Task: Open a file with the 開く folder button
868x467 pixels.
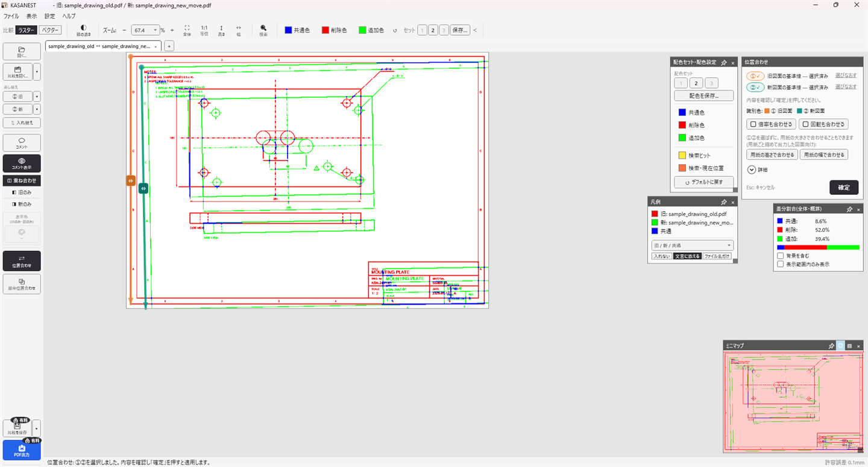Action: click(22, 51)
